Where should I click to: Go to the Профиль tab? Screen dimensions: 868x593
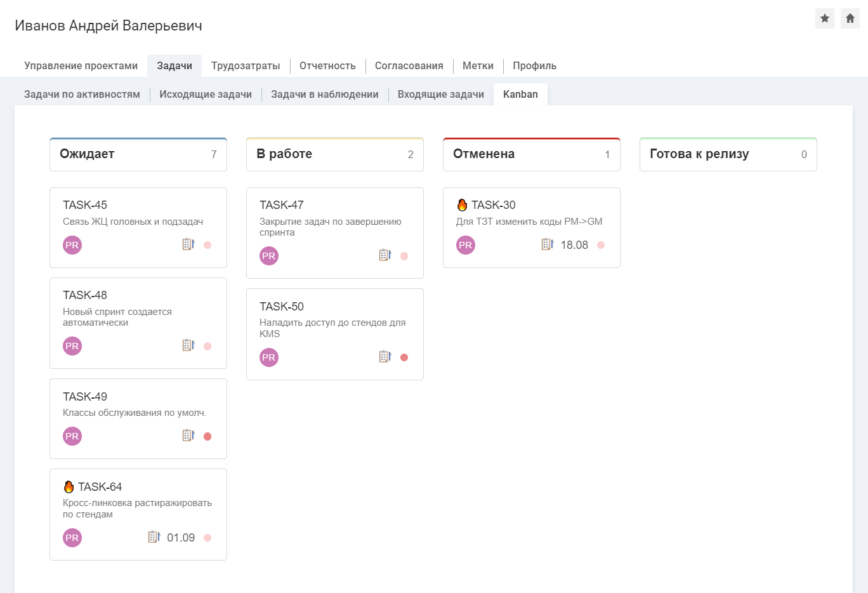pos(534,66)
